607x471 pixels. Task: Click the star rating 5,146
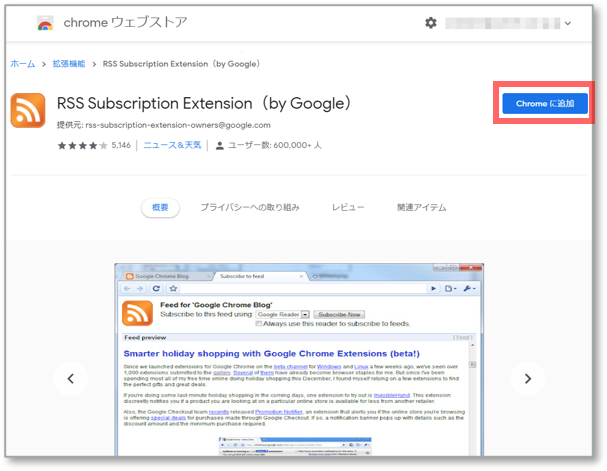94,145
